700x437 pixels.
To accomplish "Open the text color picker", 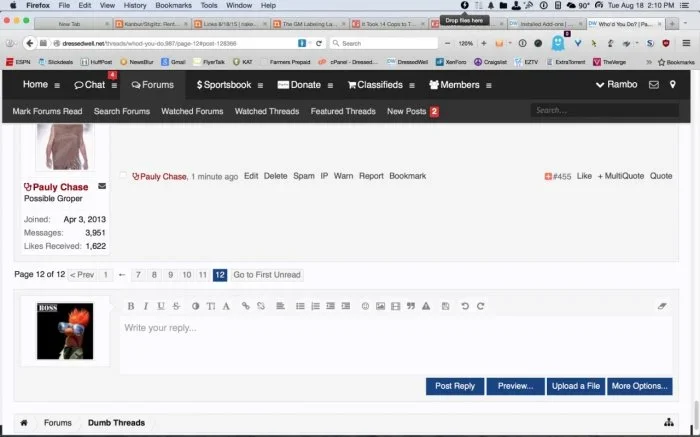I will 196,306.
